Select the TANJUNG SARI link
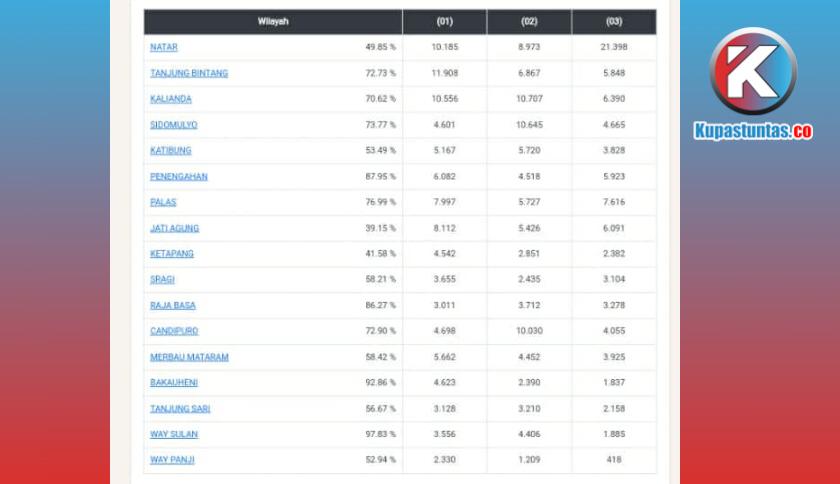 (180, 408)
